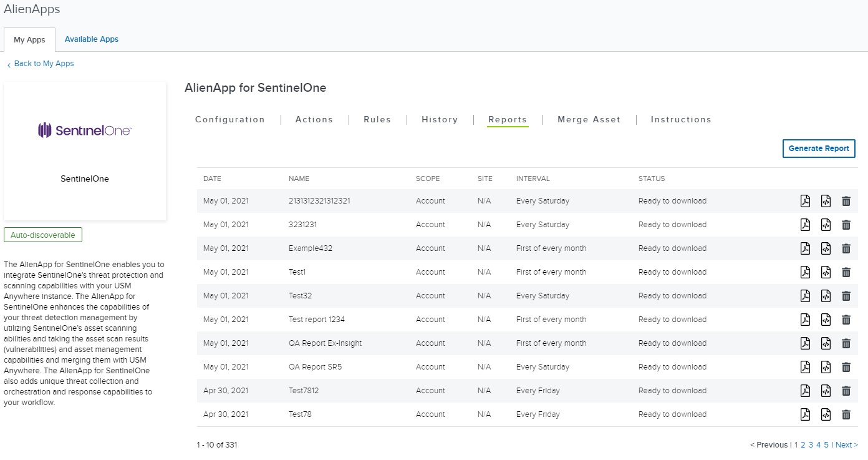Click the SentinelOne logo card

[x=85, y=151]
